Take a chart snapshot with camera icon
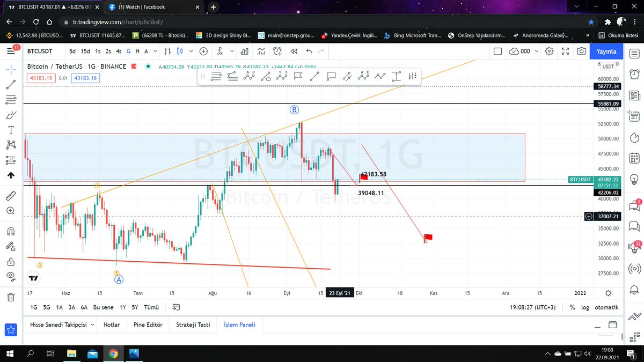Viewport: 644px width, 362px height. [581, 51]
